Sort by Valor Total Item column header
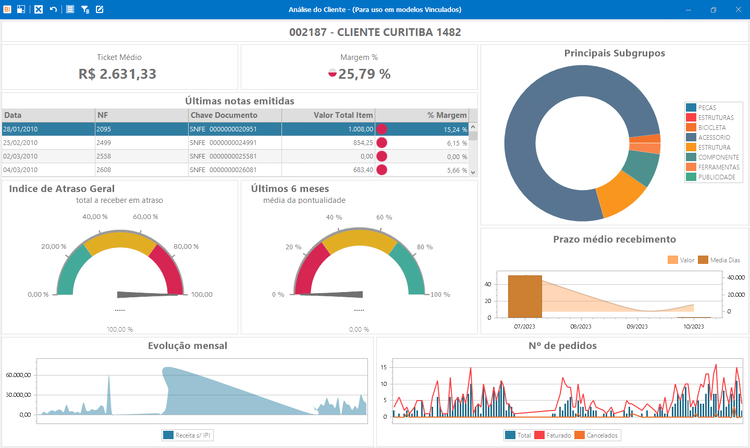The height and width of the screenshot is (448, 750). tap(328, 115)
